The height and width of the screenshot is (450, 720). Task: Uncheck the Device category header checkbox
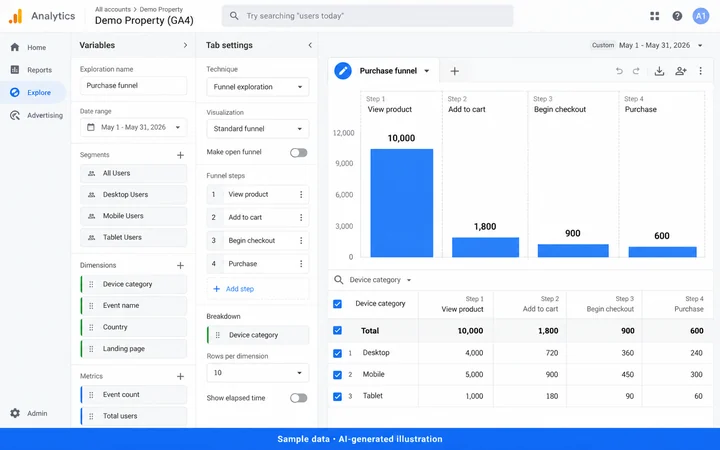point(338,304)
